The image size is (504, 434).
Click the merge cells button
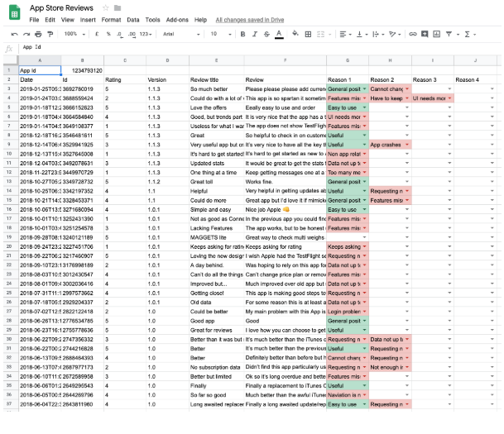pyautogui.click(x=320, y=34)
